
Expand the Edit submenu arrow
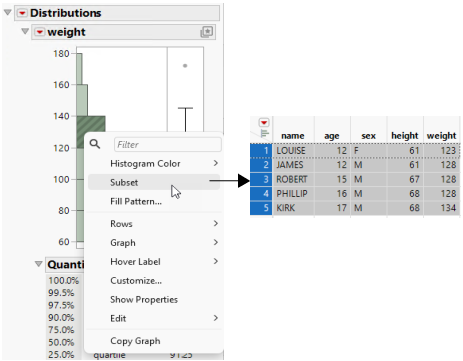(x=216, y=318)
